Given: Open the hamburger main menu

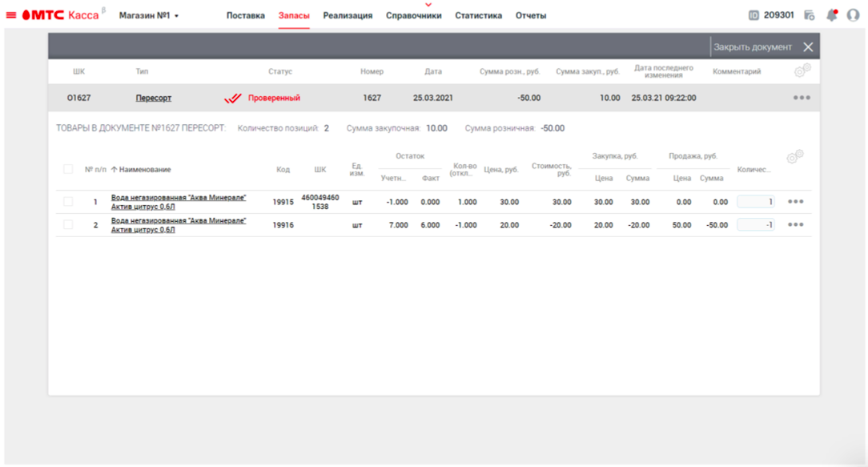Looking at the screenshot, I should pyautogui.click(x=11, y=15).
